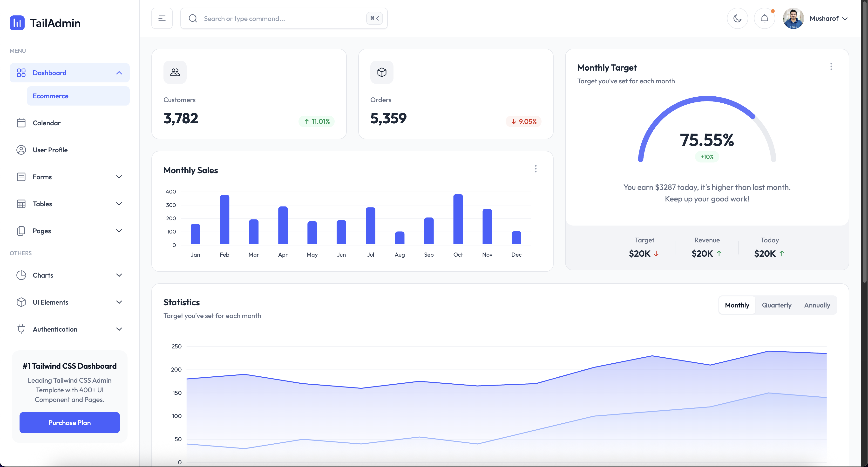Click the User Profile icon
868x467 pixels.
pyautogui.click(x=21, y=150)
